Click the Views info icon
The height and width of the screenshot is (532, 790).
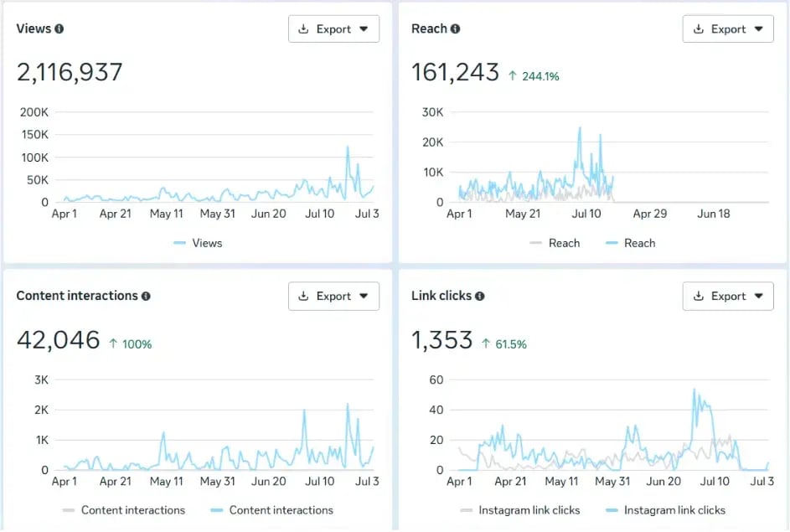point(59,28)
